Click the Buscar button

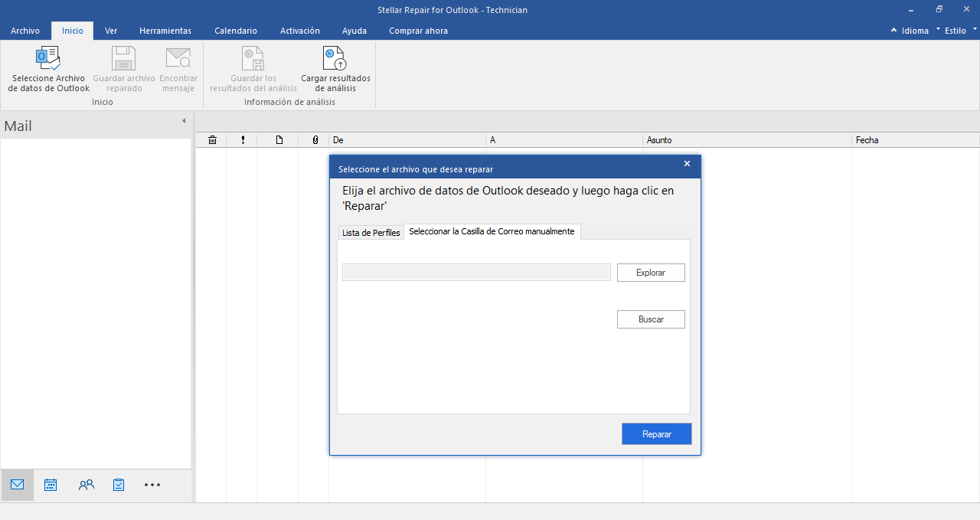point(651,319)
